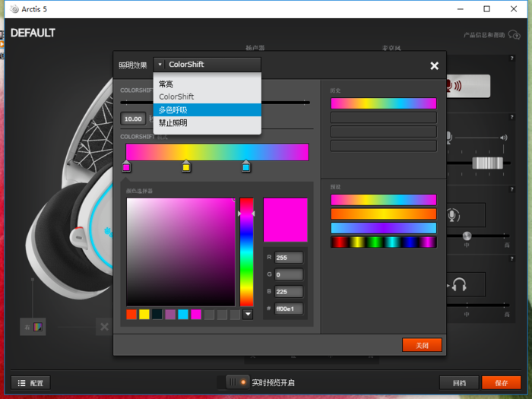
Task: Click on the ColorShift rainbow gradient bar
Action: click(217, 152)
